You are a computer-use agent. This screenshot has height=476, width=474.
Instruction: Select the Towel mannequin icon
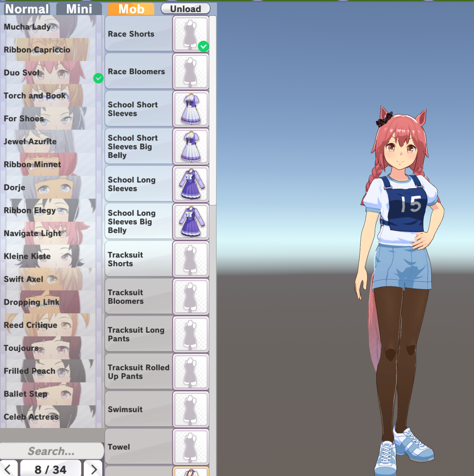190,447
